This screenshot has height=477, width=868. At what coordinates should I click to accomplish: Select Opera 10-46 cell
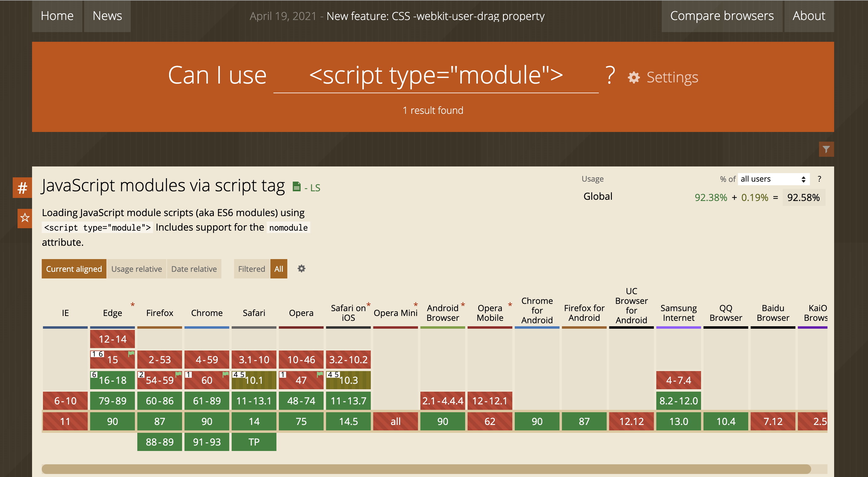pyautogui.click(x=301, y=359)
